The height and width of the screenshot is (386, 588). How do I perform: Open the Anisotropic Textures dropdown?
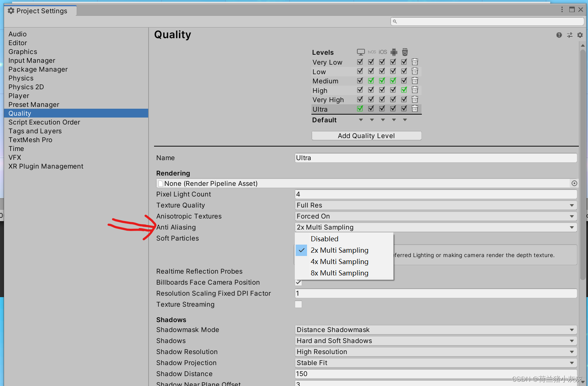(436, 216)
